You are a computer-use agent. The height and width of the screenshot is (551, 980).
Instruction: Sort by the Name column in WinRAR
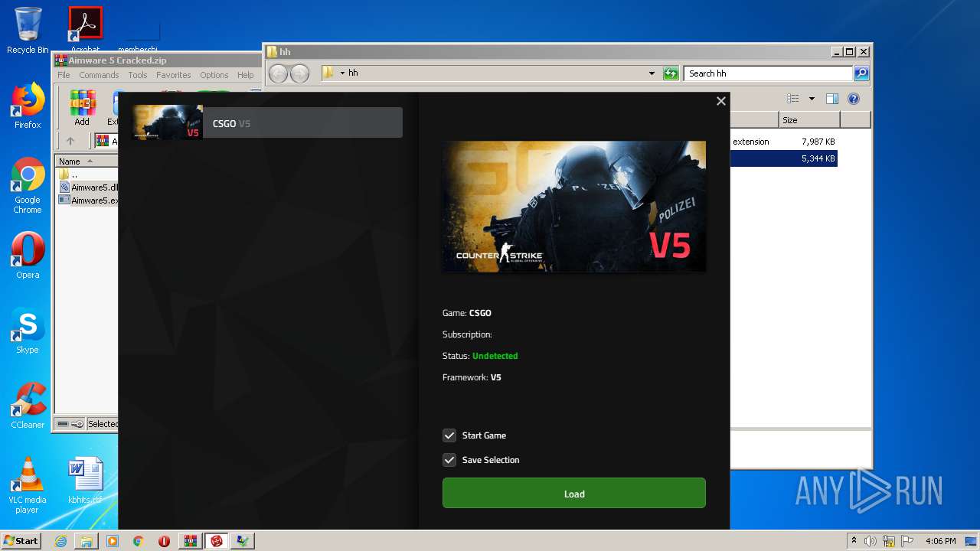pos(86,161)
